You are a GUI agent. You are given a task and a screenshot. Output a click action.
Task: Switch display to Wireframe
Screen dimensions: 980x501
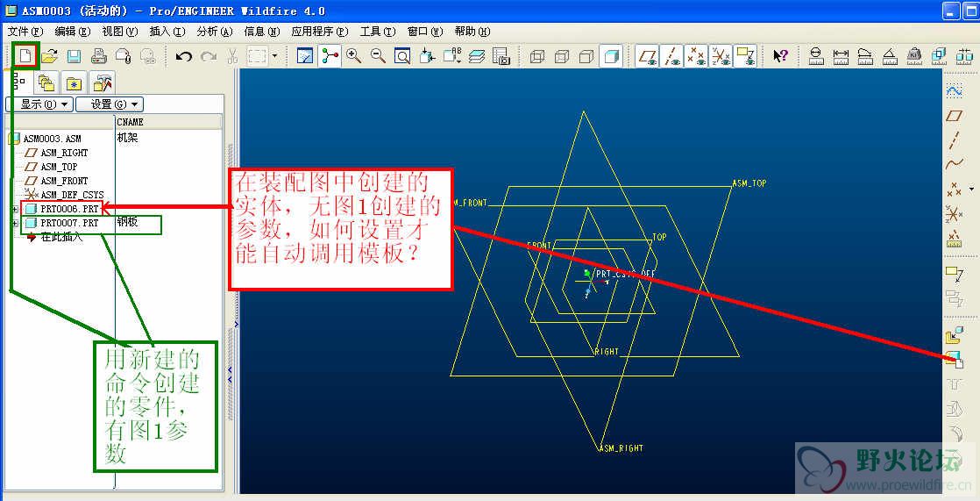pyautogui.click(x=536, y=56)
